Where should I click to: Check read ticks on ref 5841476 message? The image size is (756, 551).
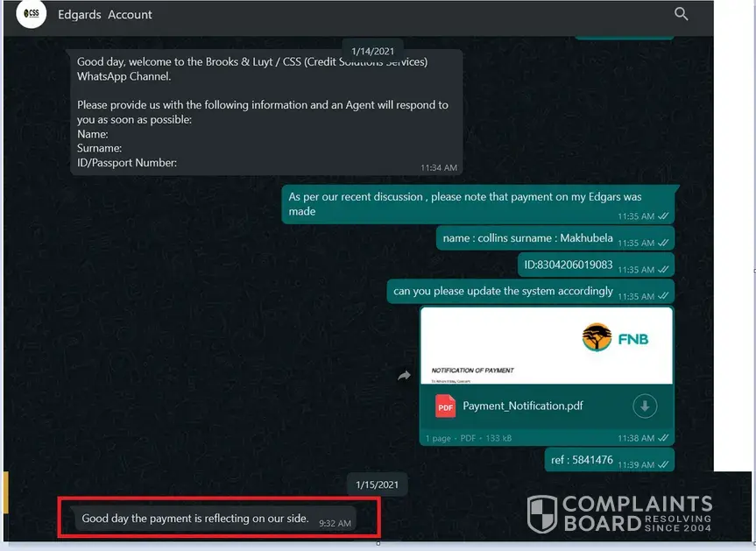point(663,464)
